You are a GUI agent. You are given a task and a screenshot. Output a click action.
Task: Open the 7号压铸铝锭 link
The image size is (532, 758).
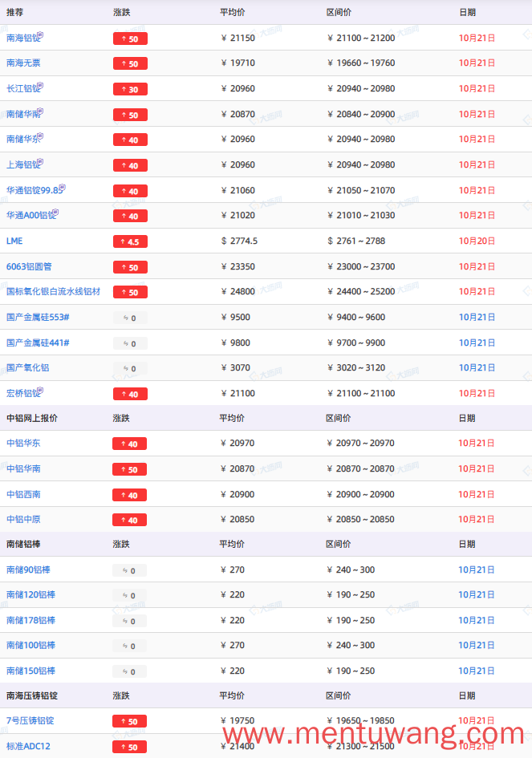(x=30, y=721)
